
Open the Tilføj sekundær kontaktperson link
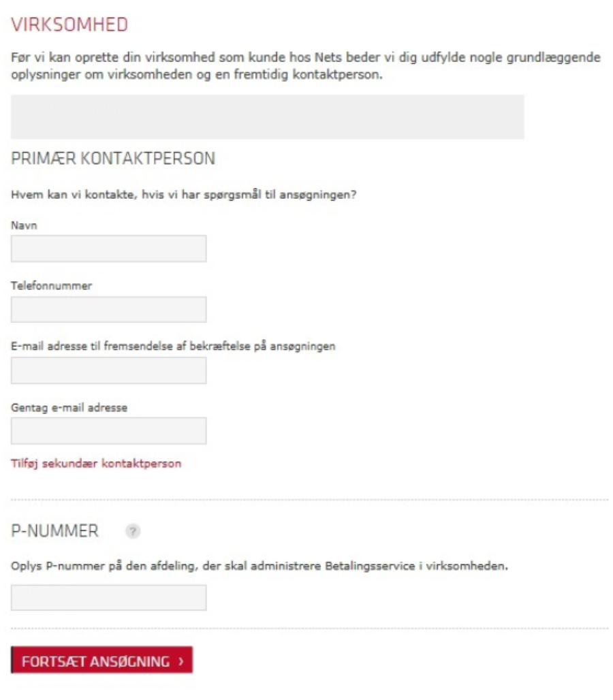point(96,464)
